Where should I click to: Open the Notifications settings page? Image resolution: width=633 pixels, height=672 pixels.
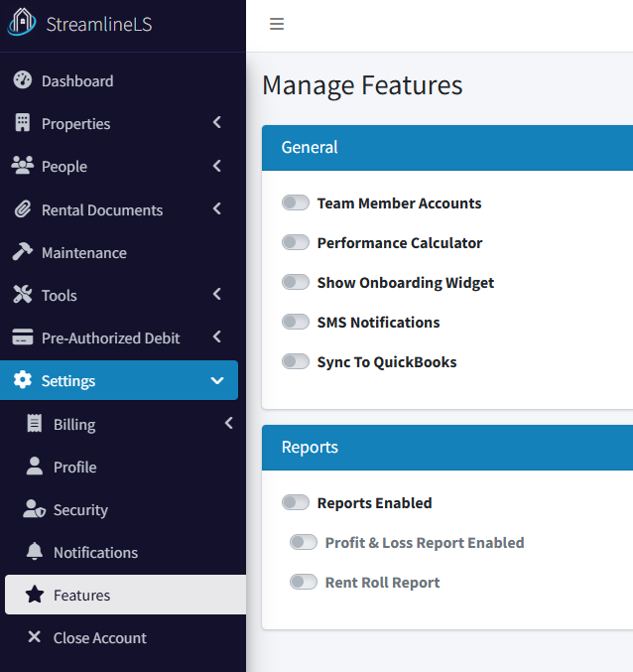tap(95, 552)
